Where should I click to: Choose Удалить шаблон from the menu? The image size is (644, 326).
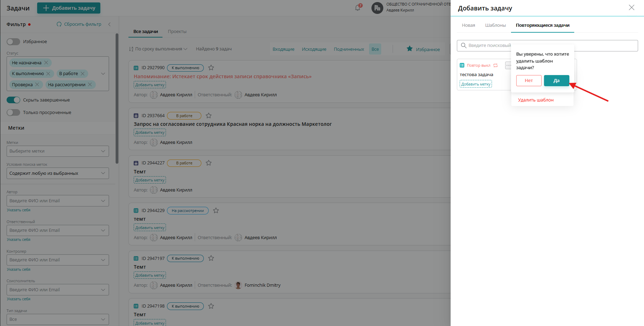(x=536, y=100)
